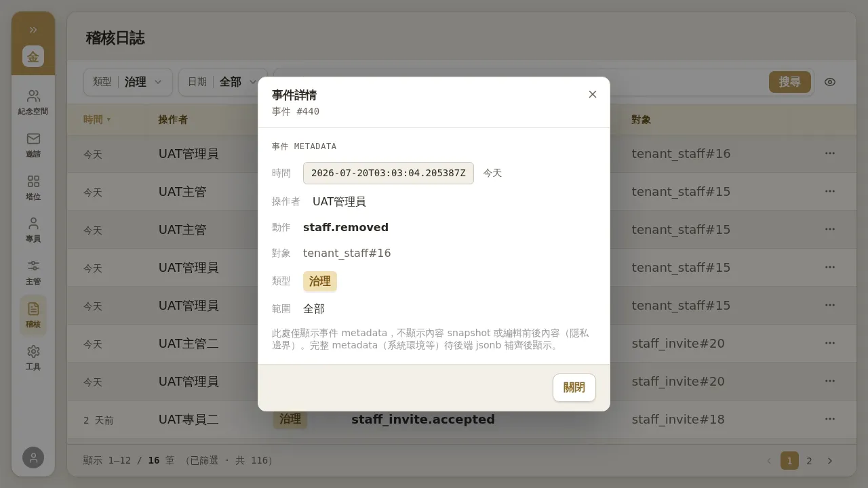The height and width of the screenshot is (488, 868).
Task: Click 稽核日誌 page title
Action: (x=115, y=38)
